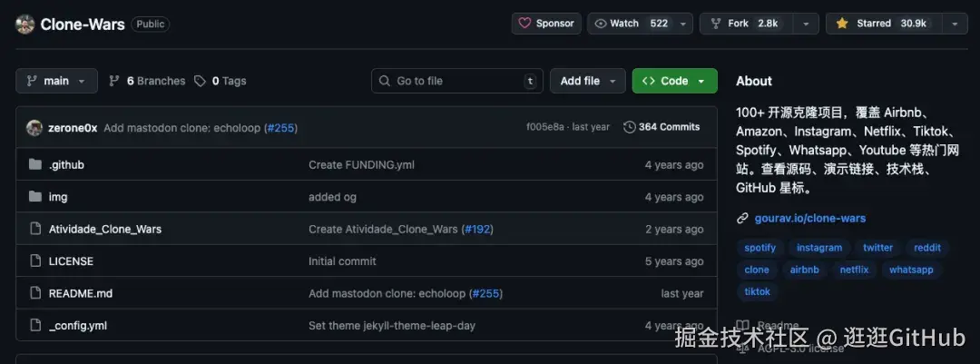Select the spotify topic tag
The height and width of the screenshot is (364, 980).
pyautogui.click(x=759, y=248)
